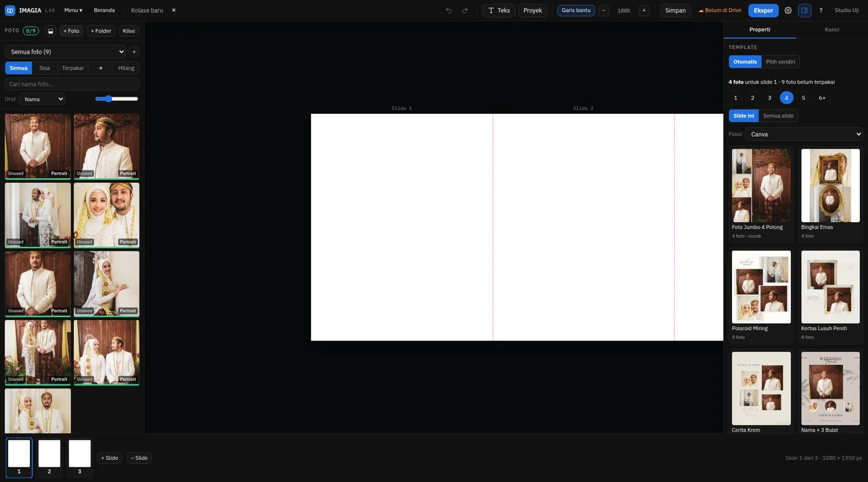Open settings gear icon

(x=788, y=10)
